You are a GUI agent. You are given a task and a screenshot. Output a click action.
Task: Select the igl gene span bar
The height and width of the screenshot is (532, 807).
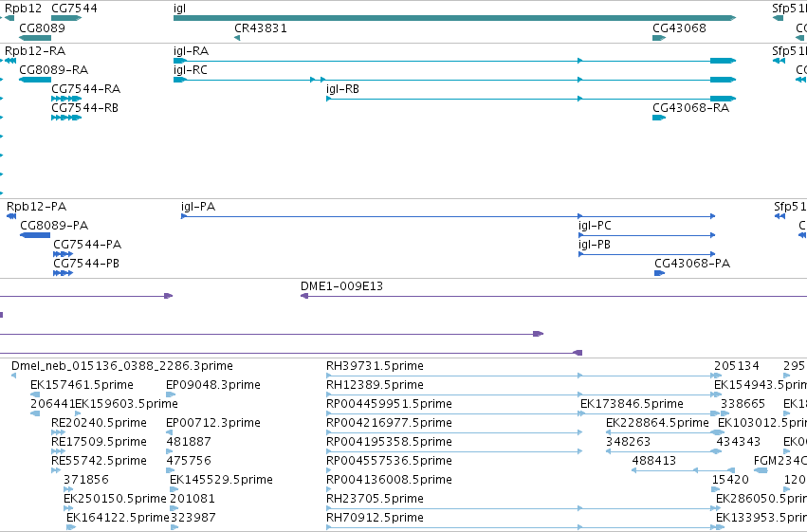pos(454,18)
